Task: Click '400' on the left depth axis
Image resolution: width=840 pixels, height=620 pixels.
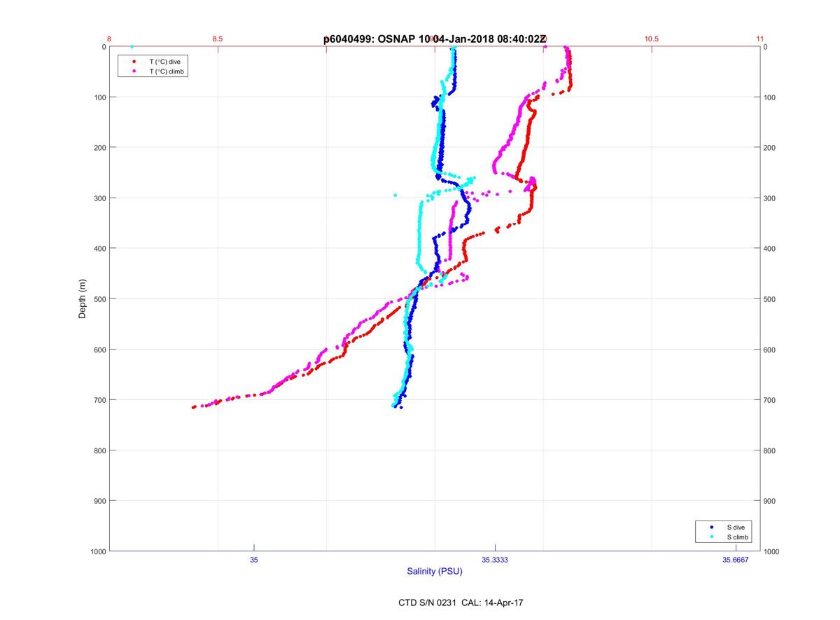Action: coord(100,249)
